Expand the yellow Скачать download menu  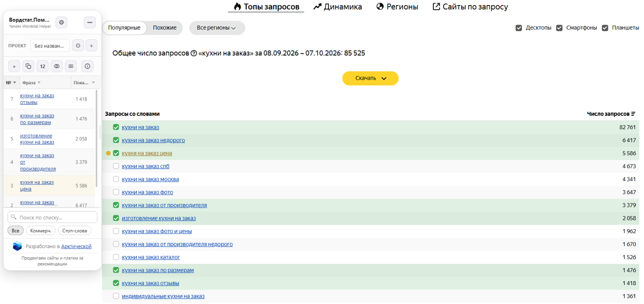point(370,78)
